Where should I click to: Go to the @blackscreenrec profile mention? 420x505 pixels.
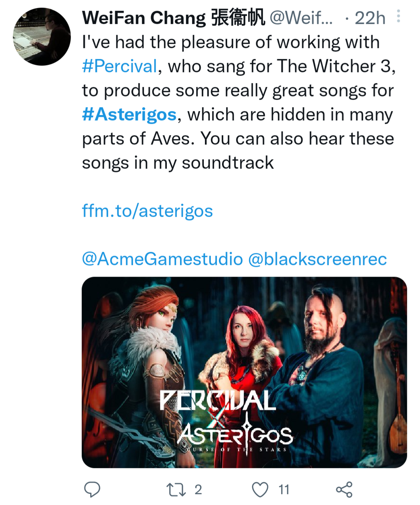317,259
